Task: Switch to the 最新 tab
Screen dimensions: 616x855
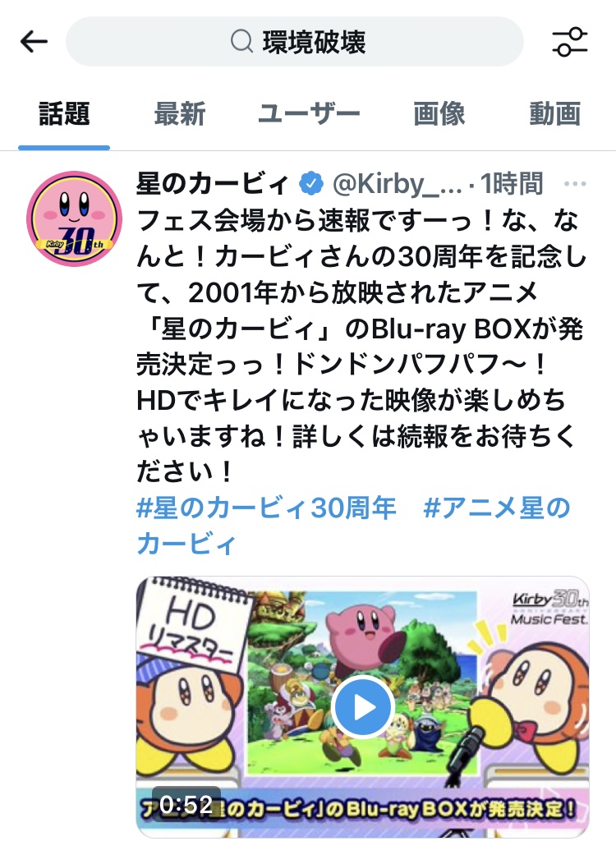Action: [180, 114]
